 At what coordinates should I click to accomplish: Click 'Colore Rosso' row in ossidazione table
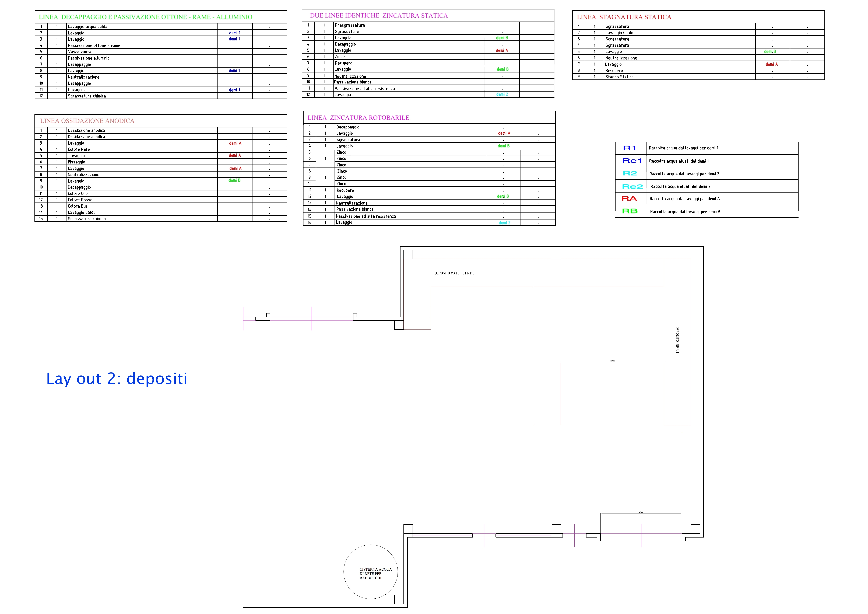(80, 200)
